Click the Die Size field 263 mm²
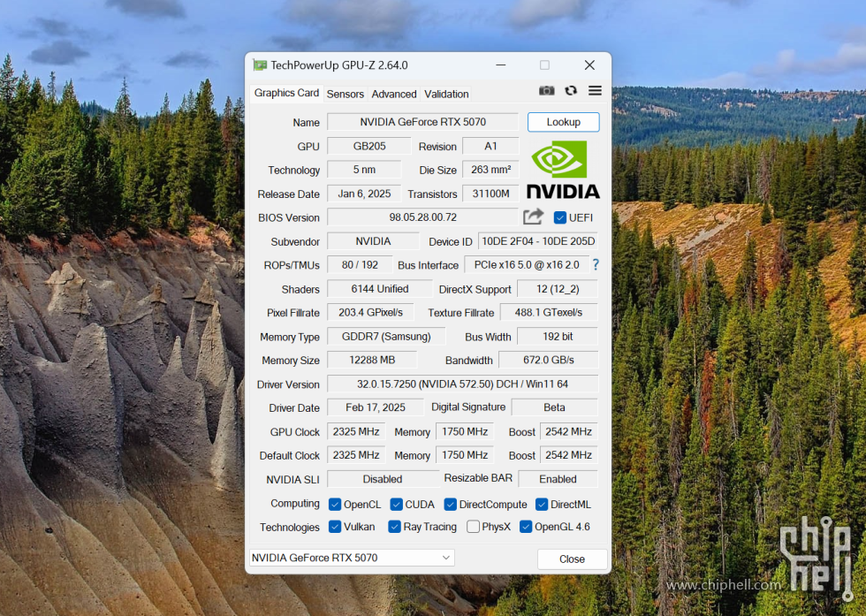The width and height of the screenshot is (866, 616). [x=490, y=170]
